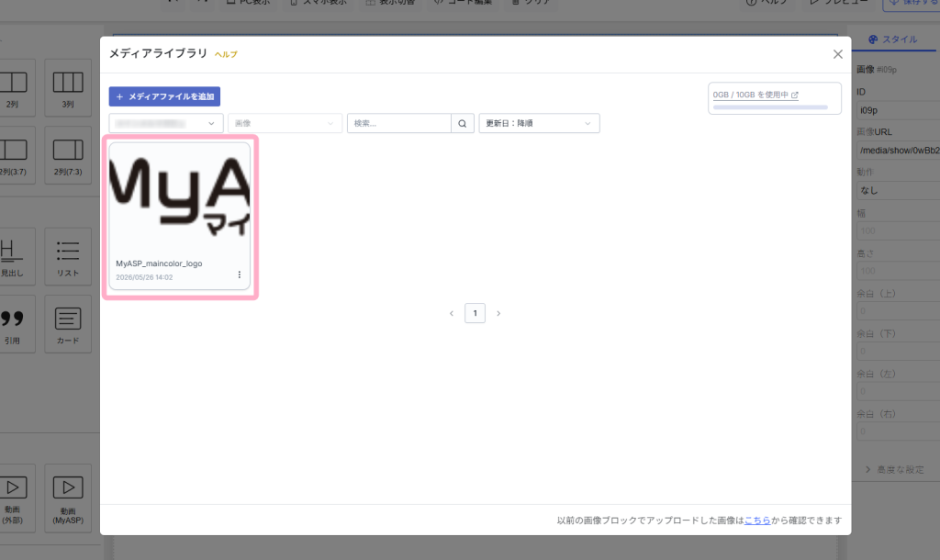This screenshot has width=940, height=560.
Task: Open the 更新日：降順 sort dropdown
Action: coord(539,124)
